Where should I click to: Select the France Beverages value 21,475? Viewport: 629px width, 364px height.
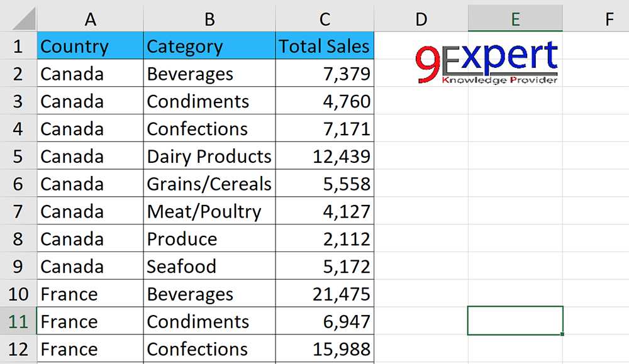tap(325, 294)
